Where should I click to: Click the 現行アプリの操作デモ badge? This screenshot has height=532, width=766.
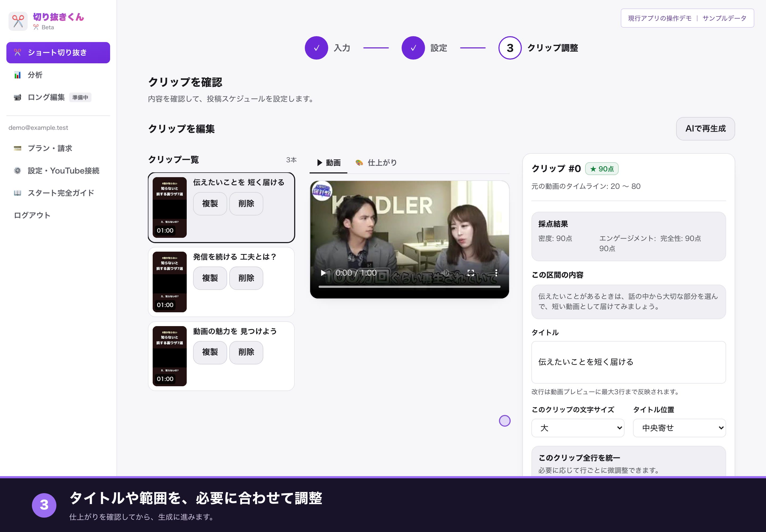[x=687, y=18]
